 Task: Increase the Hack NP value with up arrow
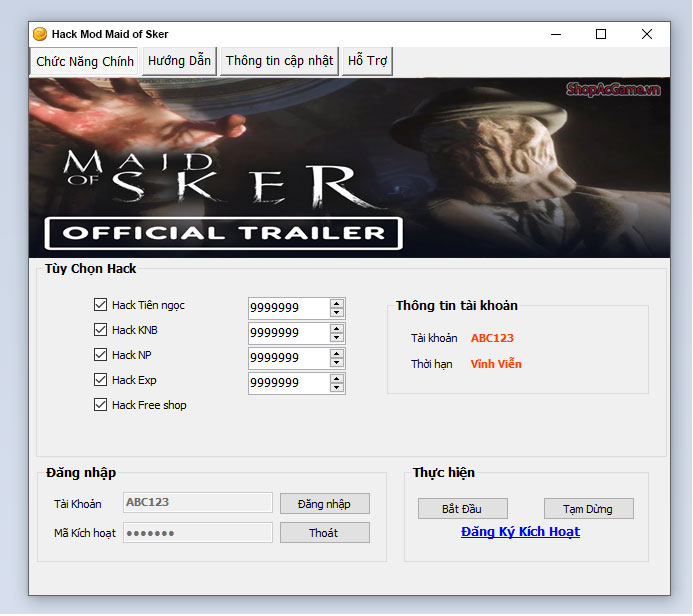point(337,354)
